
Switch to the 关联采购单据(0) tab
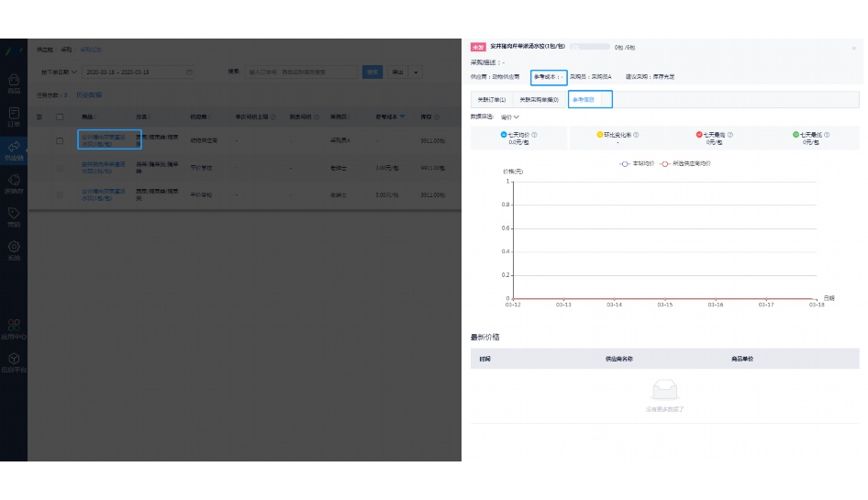click(539, 99)
